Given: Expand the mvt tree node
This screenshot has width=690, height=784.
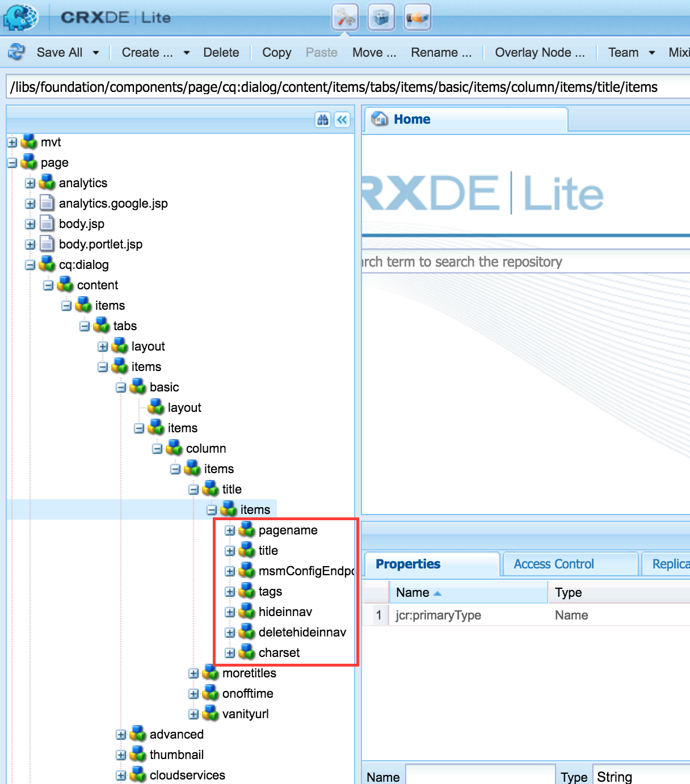Looking at the screenshot, I should coord(12,142).
